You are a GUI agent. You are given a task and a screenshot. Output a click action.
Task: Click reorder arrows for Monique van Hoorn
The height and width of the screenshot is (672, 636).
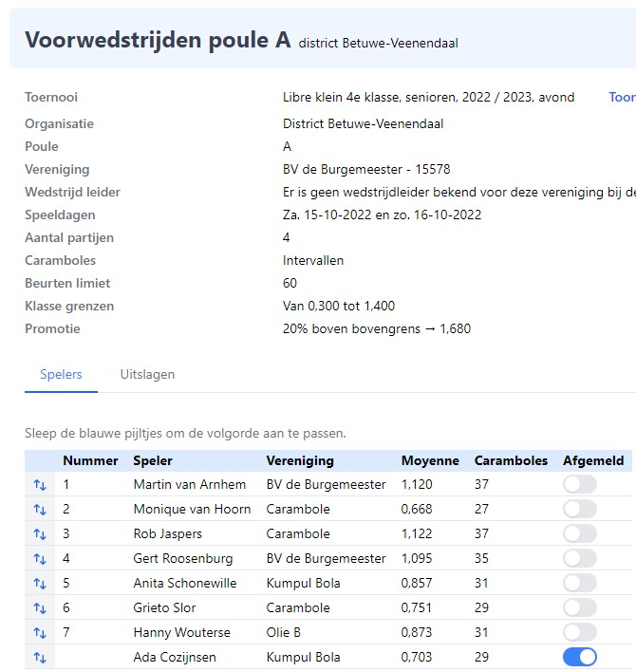click(x=40, y=510)
